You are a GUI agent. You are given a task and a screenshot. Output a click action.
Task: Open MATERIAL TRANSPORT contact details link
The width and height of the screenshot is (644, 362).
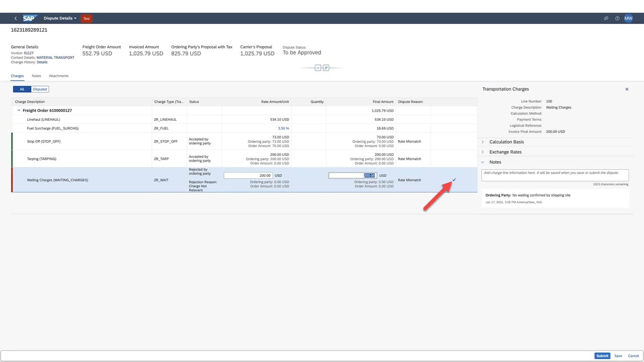tap(55, 58)
